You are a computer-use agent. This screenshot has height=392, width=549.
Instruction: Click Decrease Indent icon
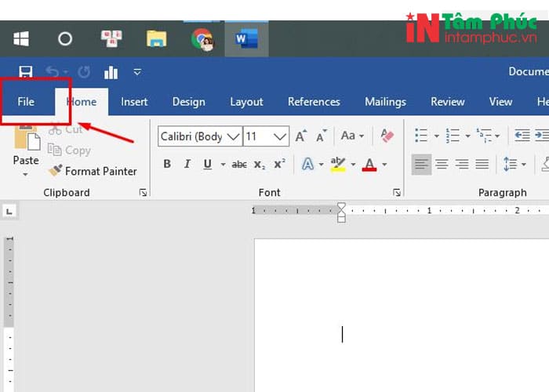[x=522, y=136]
